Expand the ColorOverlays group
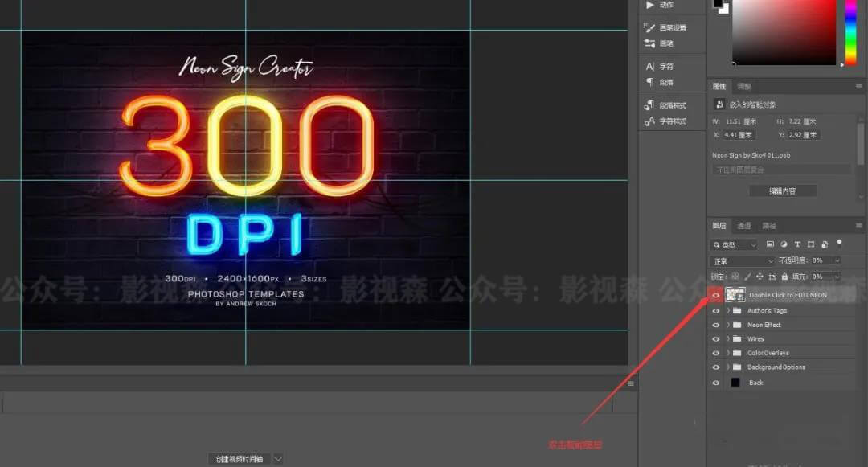Image resolution: width=868 pixels, height=467 pixels. (728, 353)
